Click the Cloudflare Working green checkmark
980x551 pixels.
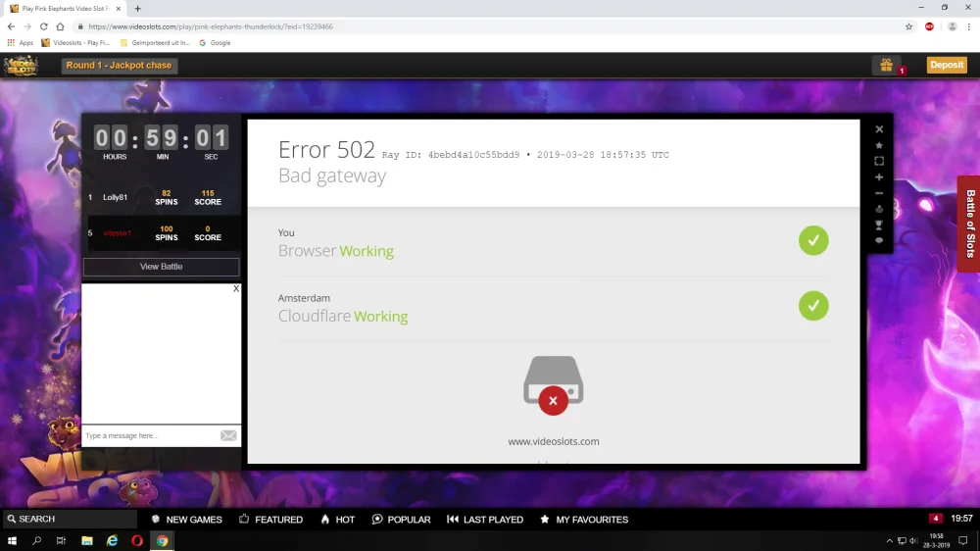[813, 306]
